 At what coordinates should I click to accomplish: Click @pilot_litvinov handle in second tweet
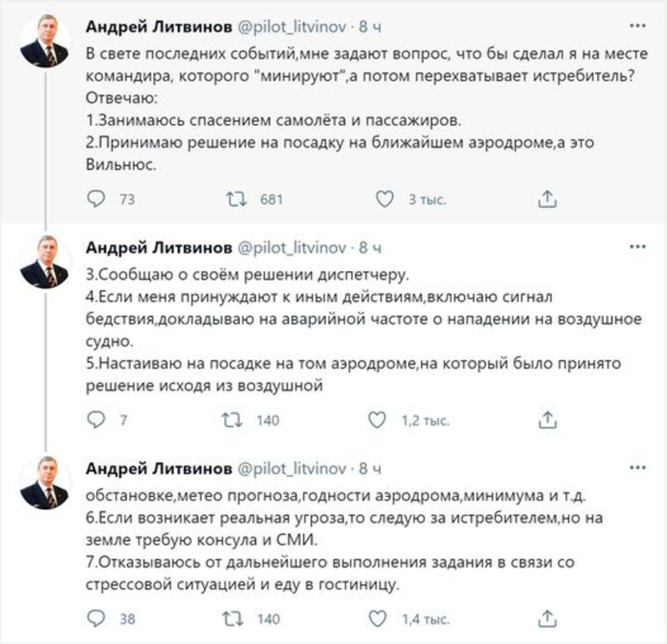pyautogui.click(x=291, y=248)
